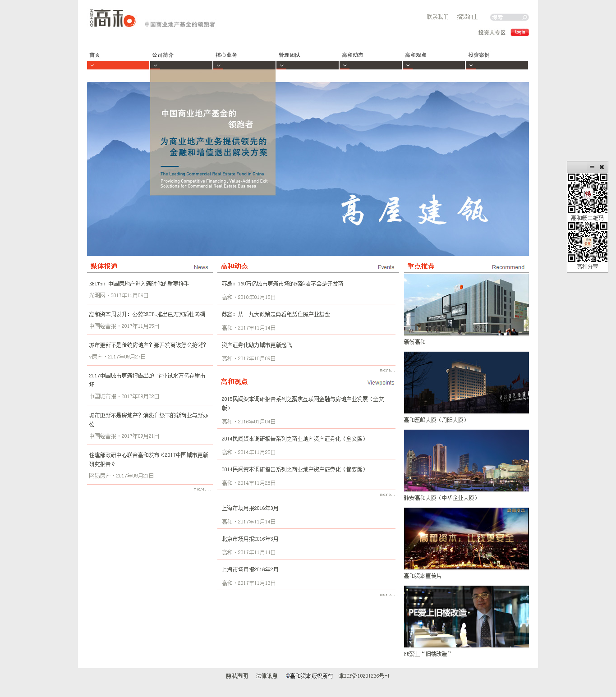Open the 高和资本宣传片 video thumbnail
This screenshot has height=697, width=616.
466,539
